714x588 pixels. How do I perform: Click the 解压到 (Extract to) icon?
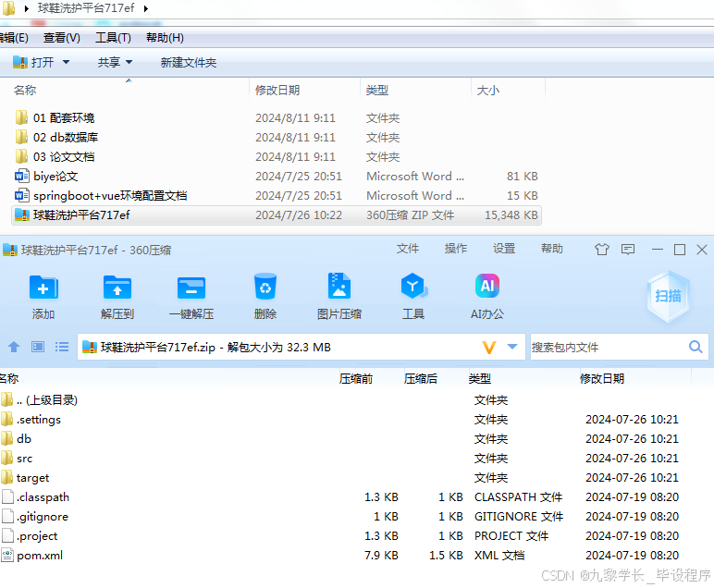click(x=117, y=288)
